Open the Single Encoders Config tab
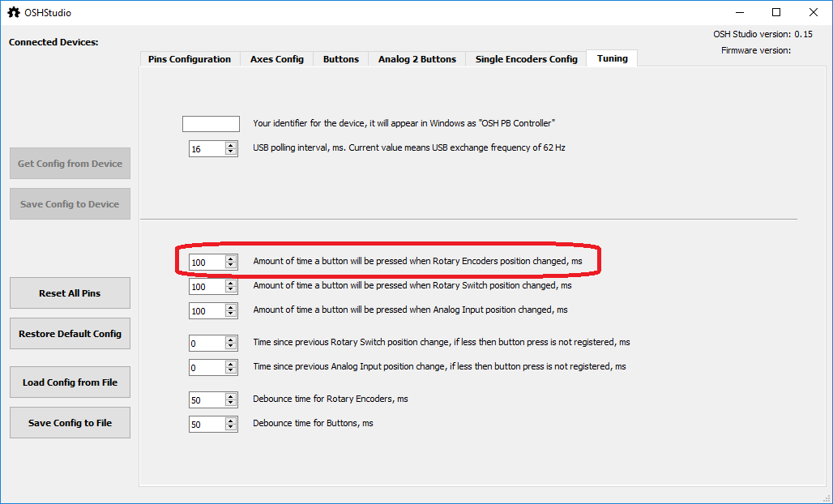The height and width of the screenshot is (504, 833). (x=526, y=59)
